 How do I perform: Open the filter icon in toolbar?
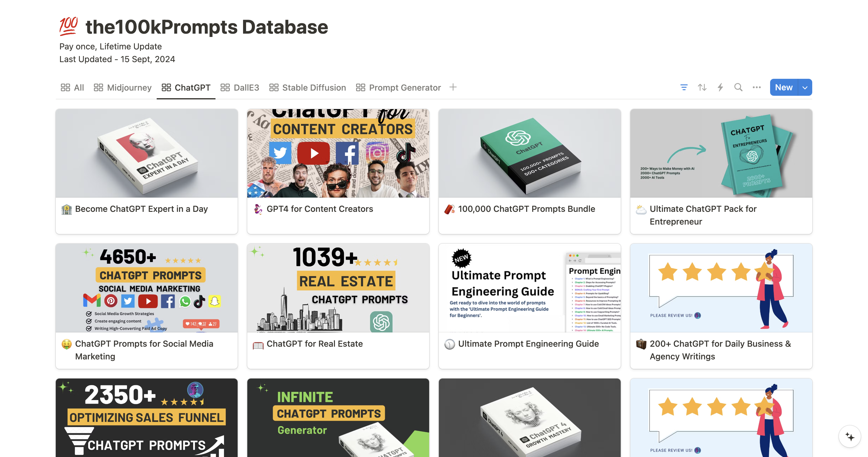point(684,88)
